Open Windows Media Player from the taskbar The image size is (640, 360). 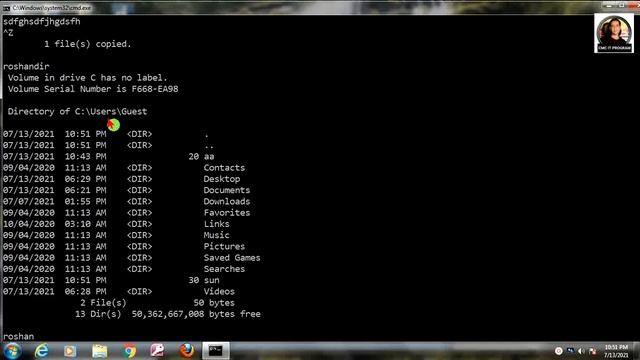(70, 351)
